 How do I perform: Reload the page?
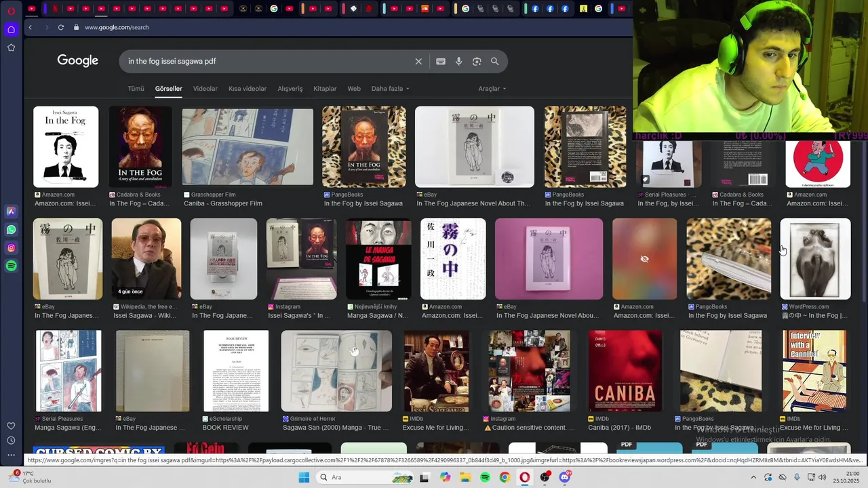click(61, 27)
